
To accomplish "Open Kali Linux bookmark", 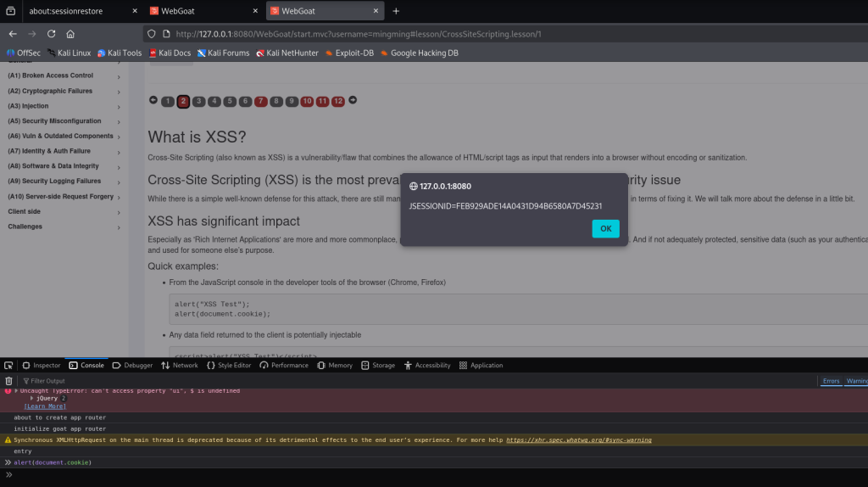I will (70, 53).
